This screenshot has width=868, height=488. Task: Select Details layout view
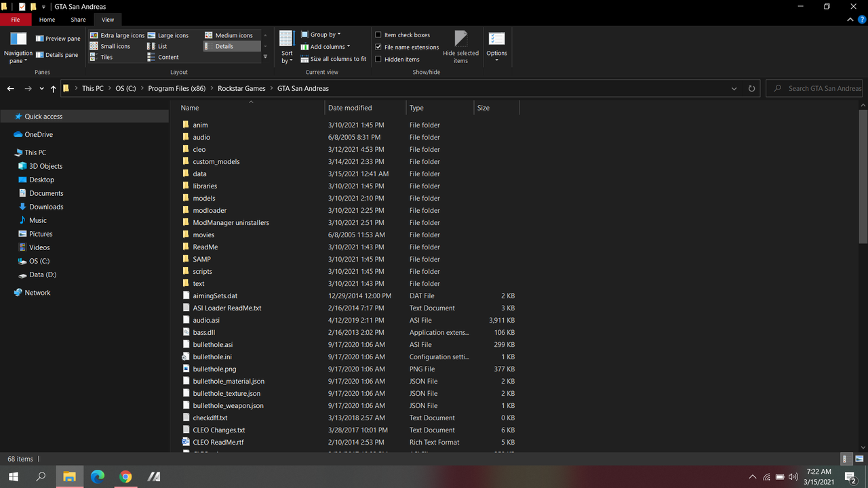point(232,46)
